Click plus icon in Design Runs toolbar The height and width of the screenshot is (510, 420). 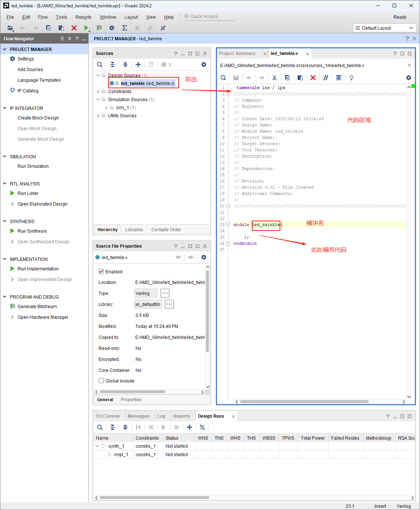click(x=189, y=427)
